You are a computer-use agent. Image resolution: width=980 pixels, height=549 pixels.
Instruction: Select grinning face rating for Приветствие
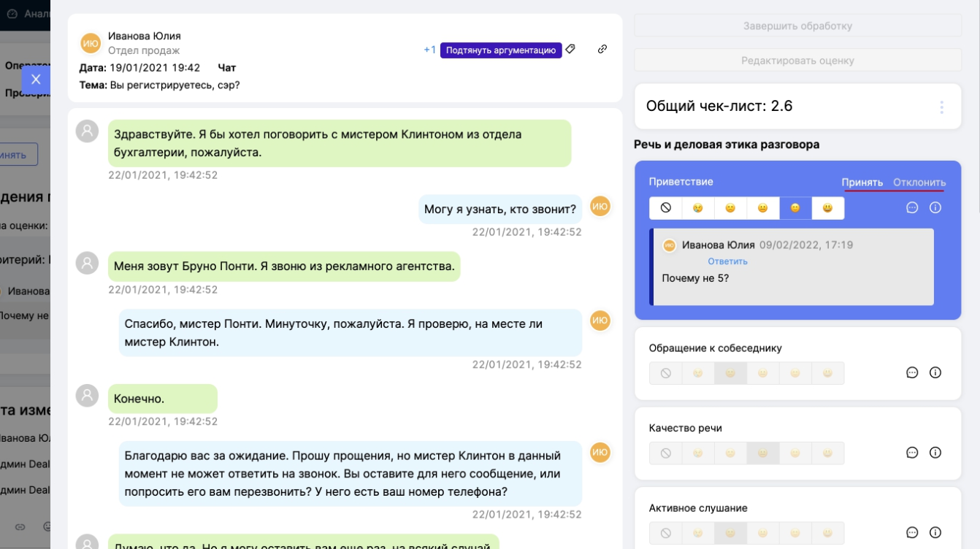coord(827,208)
